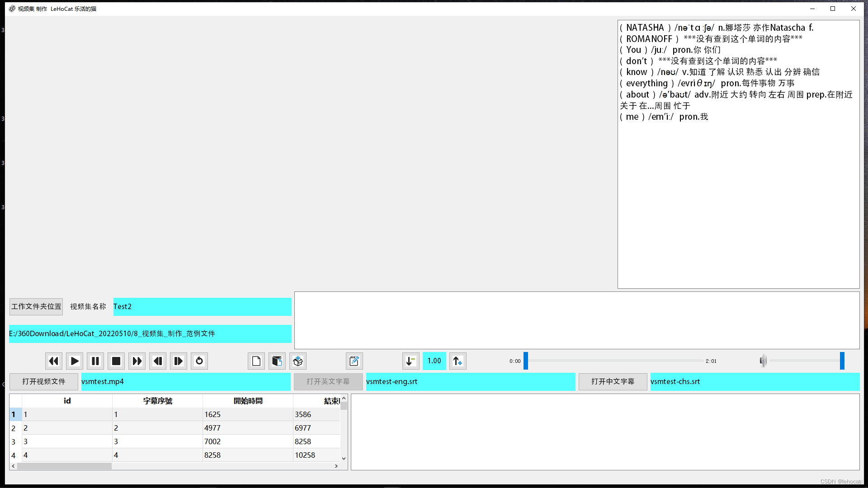Image resolution: width=868 pixels, height=488 pixels.
Task: Step back one frame
Action: click(158, 361)
